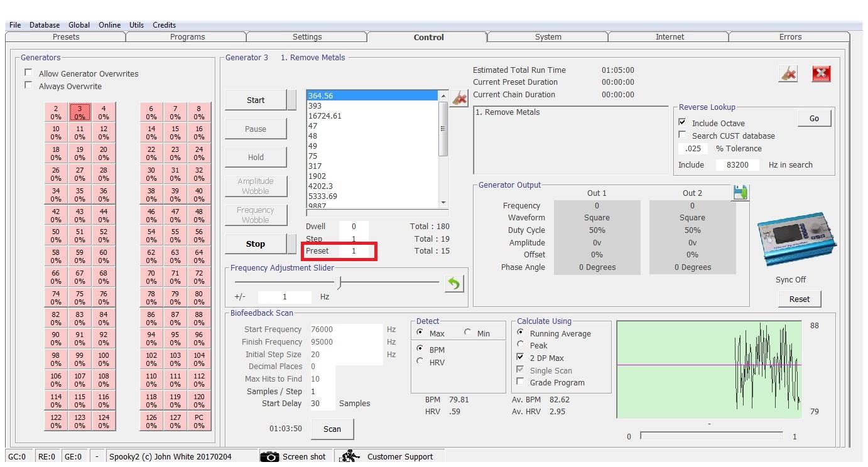Start biofeedback with Scan button
The width and height of the screenshot is (868, 467).
(332, 429)
